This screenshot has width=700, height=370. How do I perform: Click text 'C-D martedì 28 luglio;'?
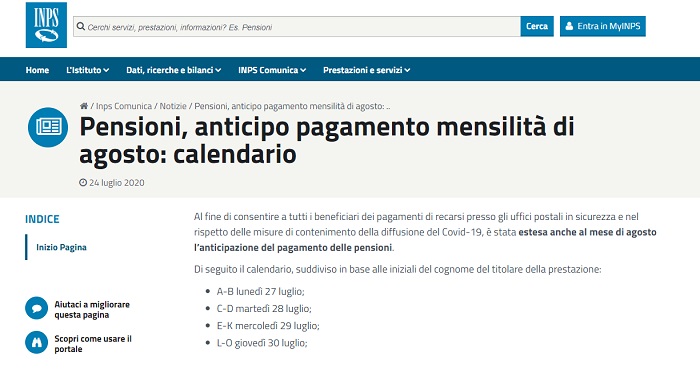(264, 309)
